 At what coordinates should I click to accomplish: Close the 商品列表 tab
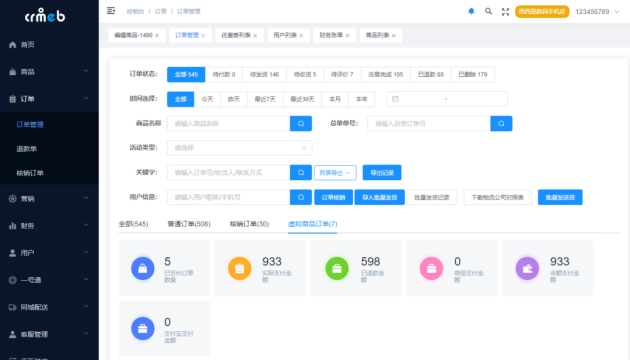(394, 35)
